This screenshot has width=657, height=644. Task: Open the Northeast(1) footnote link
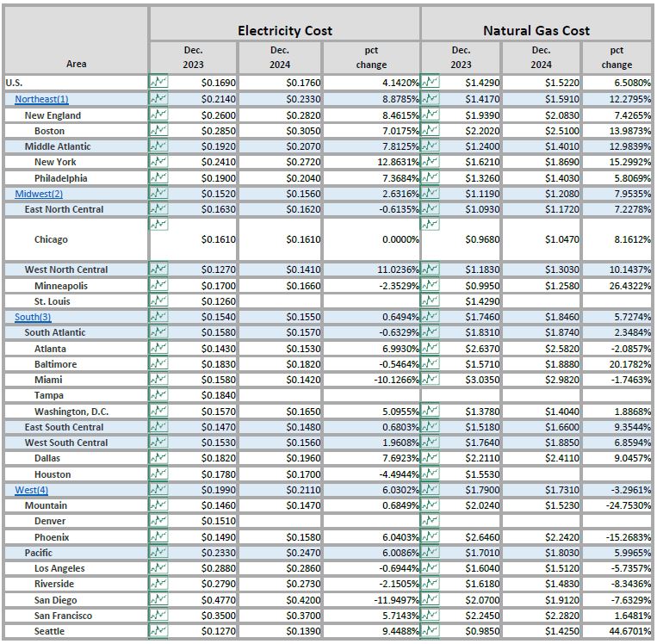pyautogui.click(x=41, y=99)
